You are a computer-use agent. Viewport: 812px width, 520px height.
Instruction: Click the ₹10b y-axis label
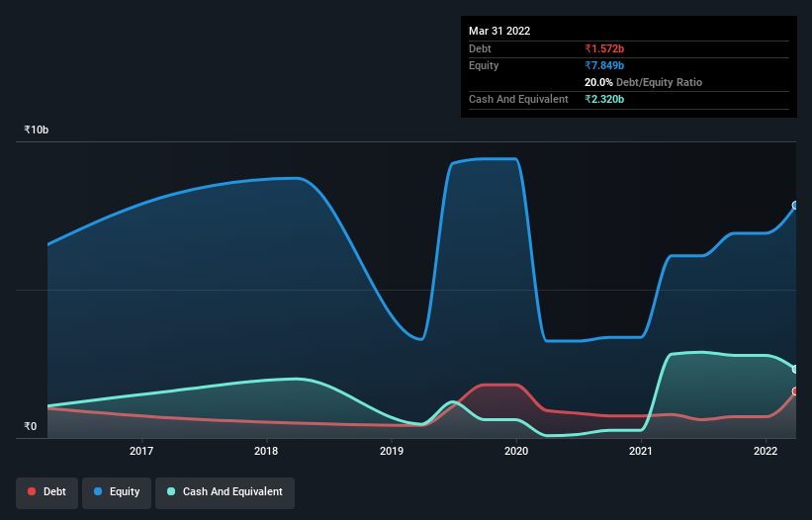pos(37,130)
